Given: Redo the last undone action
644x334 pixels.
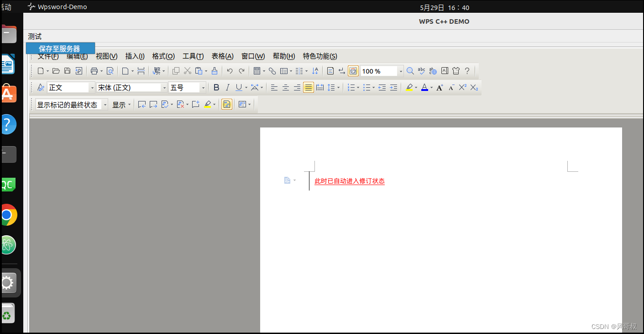Looking at the screenshot, I should (241, 71).
